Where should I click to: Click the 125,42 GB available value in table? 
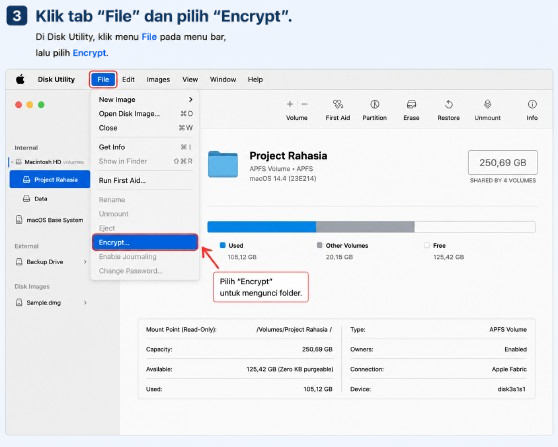(x=290, y=369)
